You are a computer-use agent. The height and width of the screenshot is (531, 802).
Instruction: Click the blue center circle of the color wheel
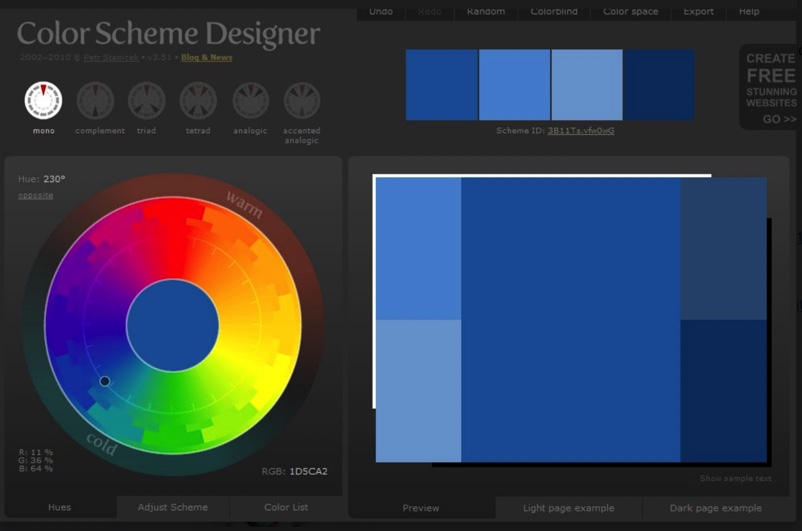(x=173, y=325)
